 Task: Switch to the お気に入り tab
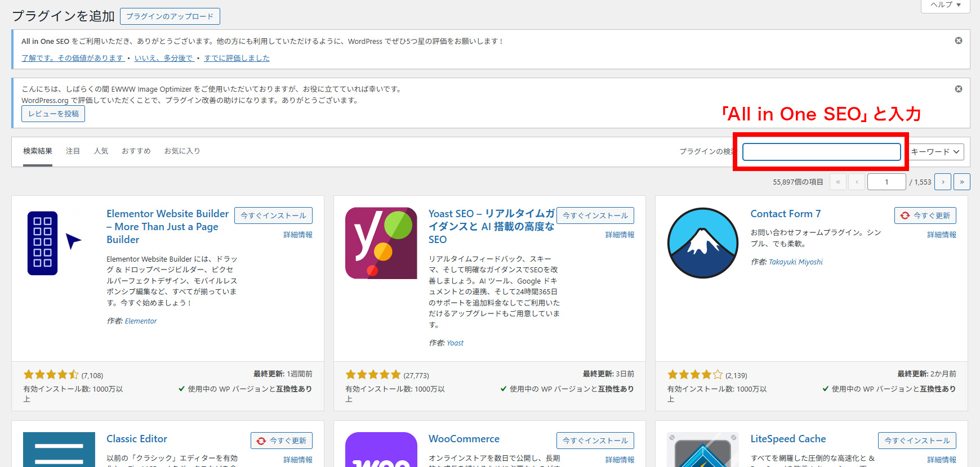pos(182,151)
